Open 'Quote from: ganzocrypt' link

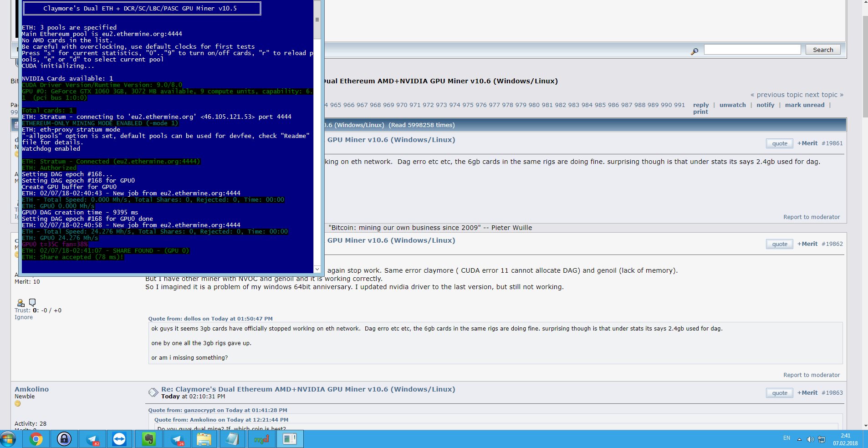218,410
